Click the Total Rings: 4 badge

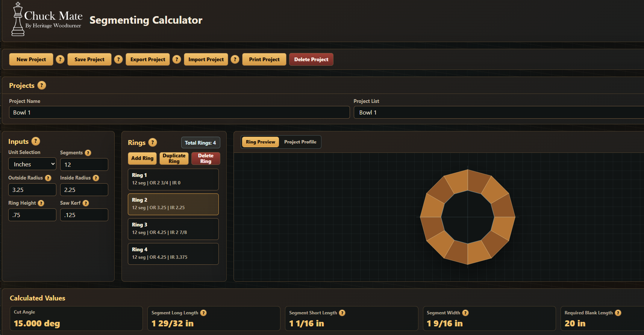200,143
